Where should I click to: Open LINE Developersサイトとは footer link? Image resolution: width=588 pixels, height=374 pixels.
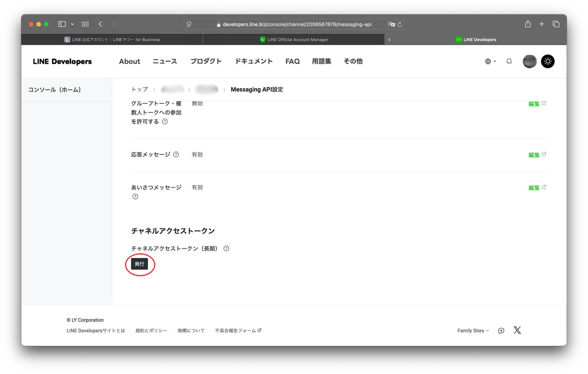coord(96,331)
